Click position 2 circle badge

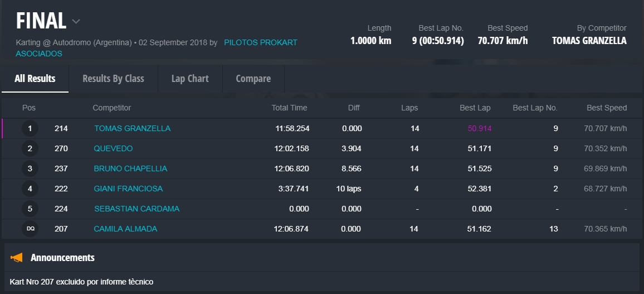(x=30, y=148)
